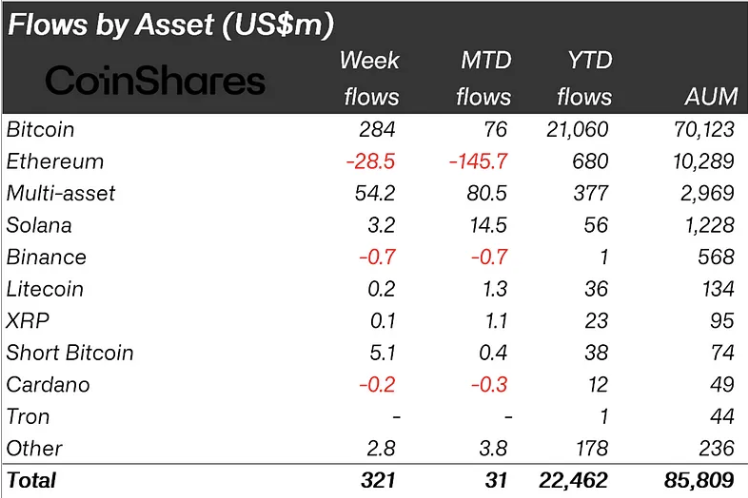Screen dimensions: 748x498
Task: Select the Flows by Asset title
Action: coord(170,25)
